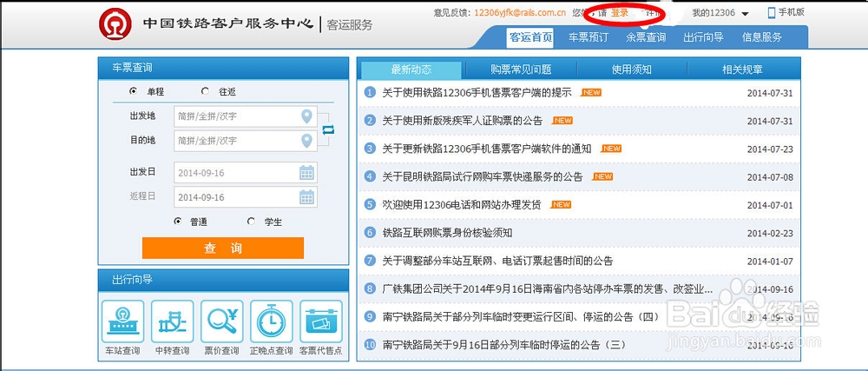Click the 出发日 date input field
This screenshot has width=868, height=371.
(246, 173)
